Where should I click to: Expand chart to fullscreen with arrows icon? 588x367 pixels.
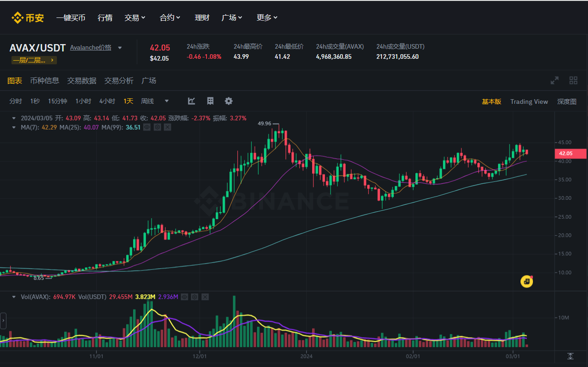(x=554, y=80)
